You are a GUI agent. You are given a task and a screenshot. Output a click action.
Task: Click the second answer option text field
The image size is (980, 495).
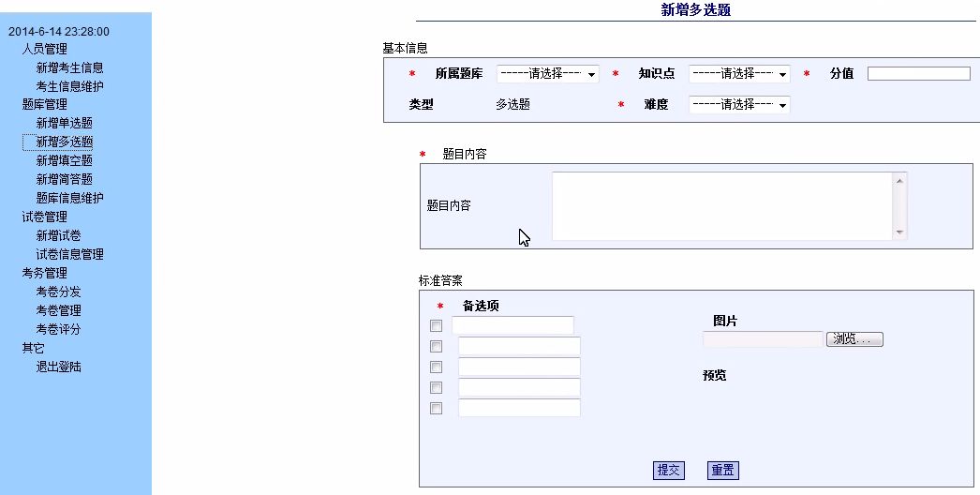coord(519,347)
